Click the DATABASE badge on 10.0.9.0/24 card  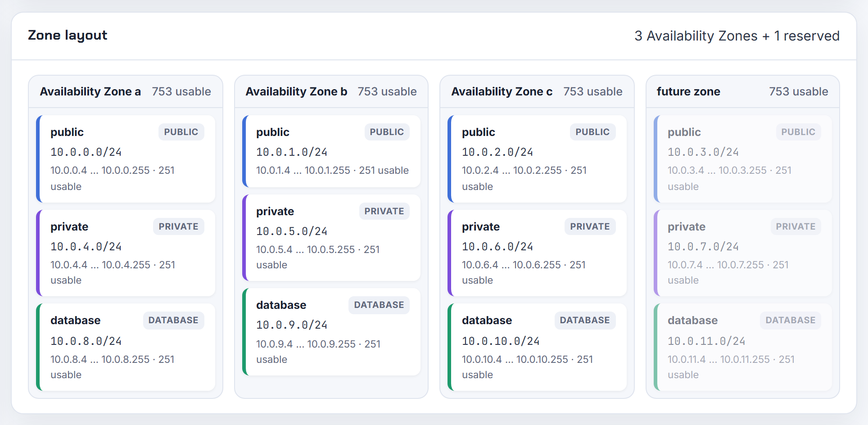(379, 305)
